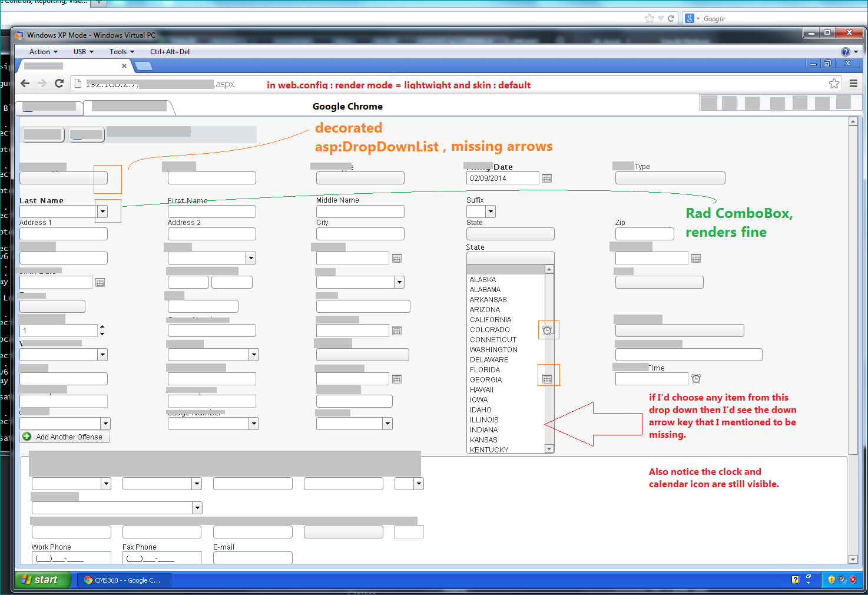Open the Action menu

[x=44, y=52]
